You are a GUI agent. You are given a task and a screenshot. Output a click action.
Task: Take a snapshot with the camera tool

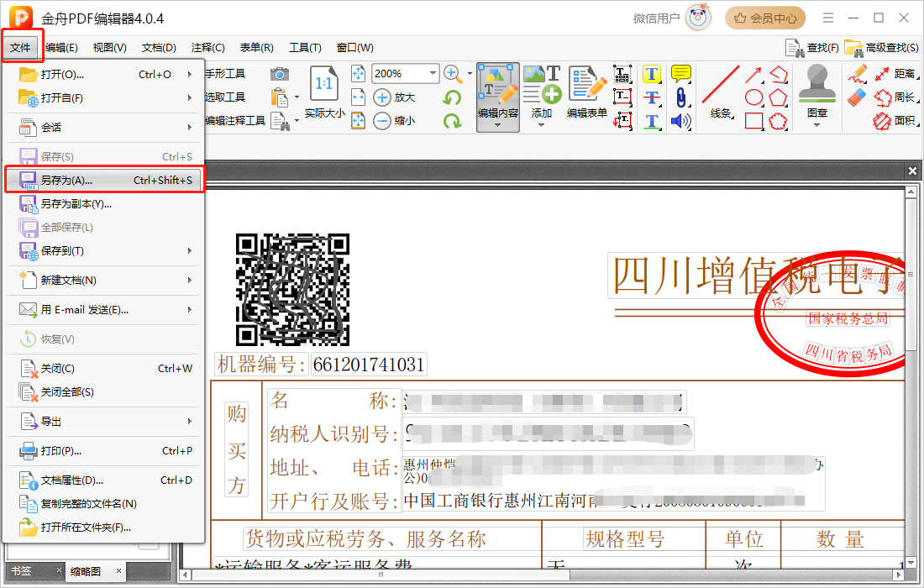[280, 74]
